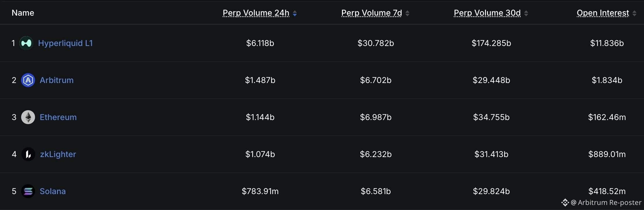Sort table by Perp Volume 7d header
The width and height of the screenshot is (644, 210).
point(372,13)
